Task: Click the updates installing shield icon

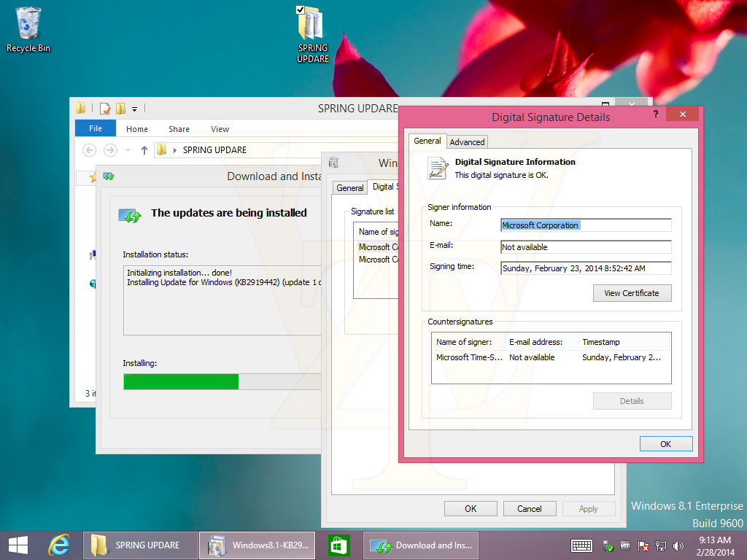Action: (130, 216)
